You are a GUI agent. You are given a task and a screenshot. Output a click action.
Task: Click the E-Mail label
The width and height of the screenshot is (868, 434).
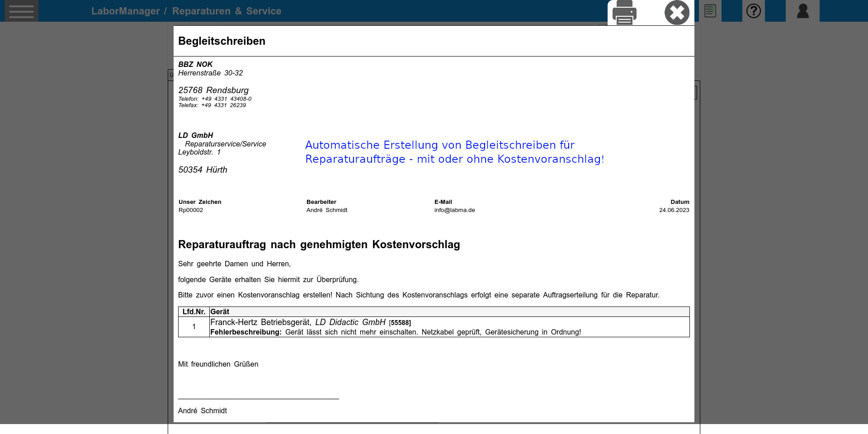443,202
